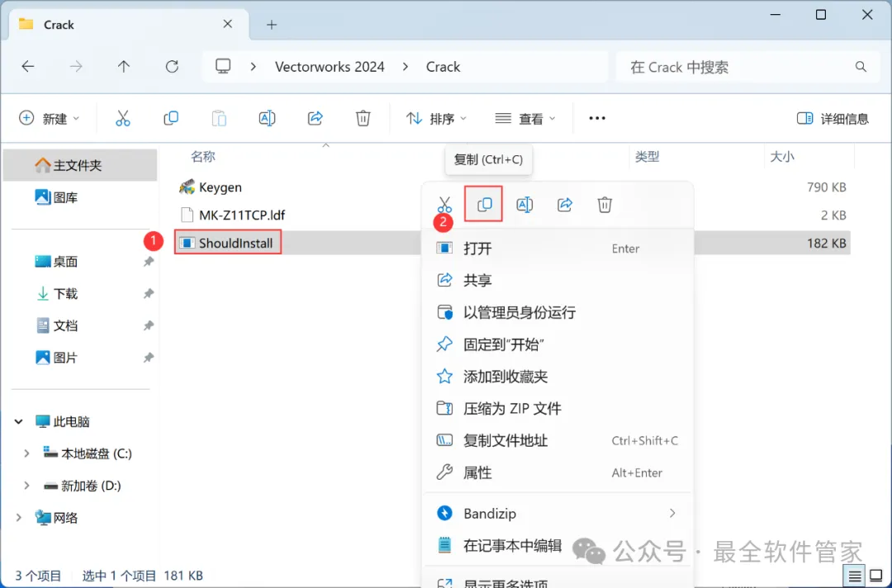Choose 压缩为 ZIP 文件
Image resolution: width=892 pixels, height=588 pixels.
[557, 408]
